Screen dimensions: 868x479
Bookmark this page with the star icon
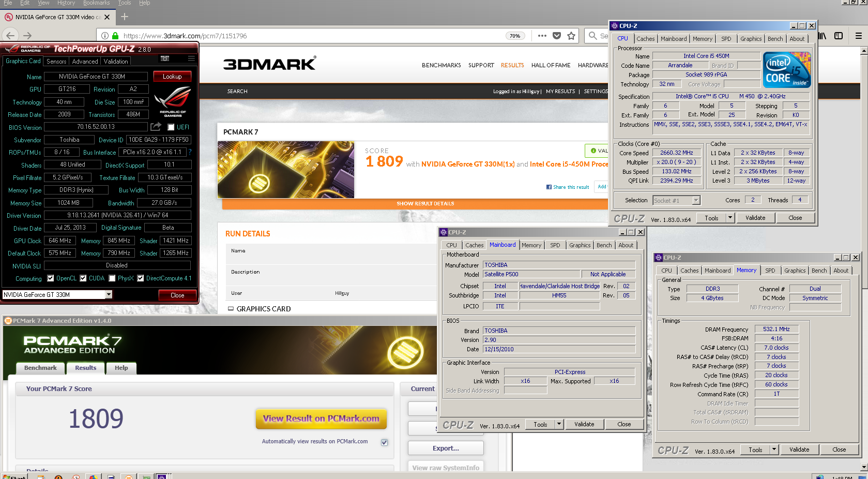(x=571, y=36)
